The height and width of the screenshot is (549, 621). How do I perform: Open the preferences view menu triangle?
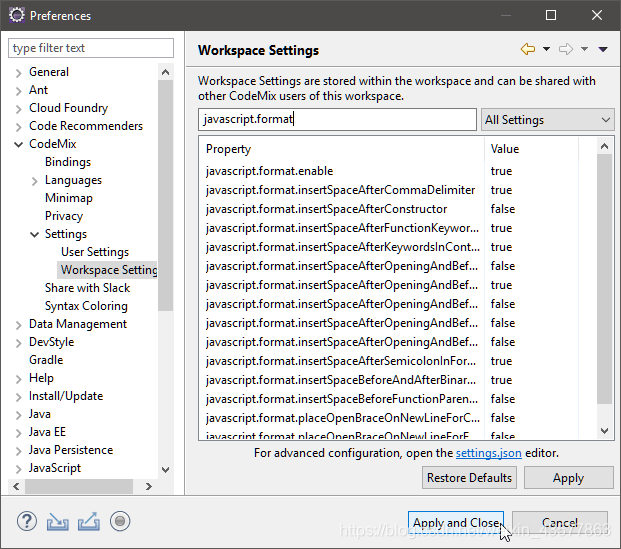(603, 50)
